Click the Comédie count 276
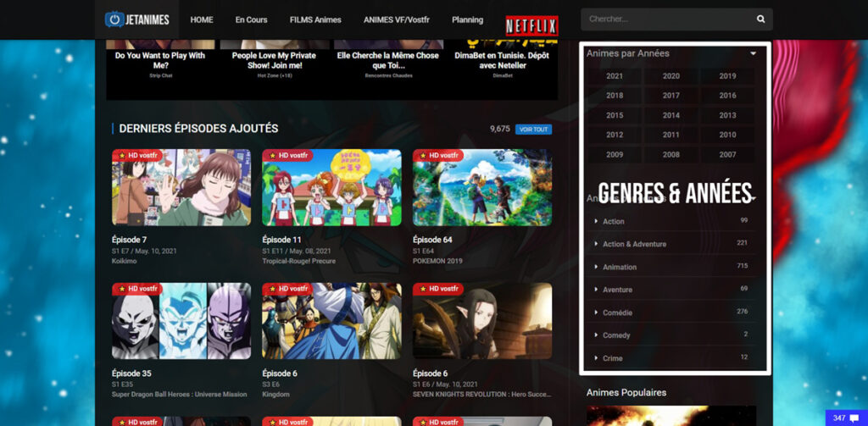The height and width of the screenshot is (426, 868). [743, 312]
